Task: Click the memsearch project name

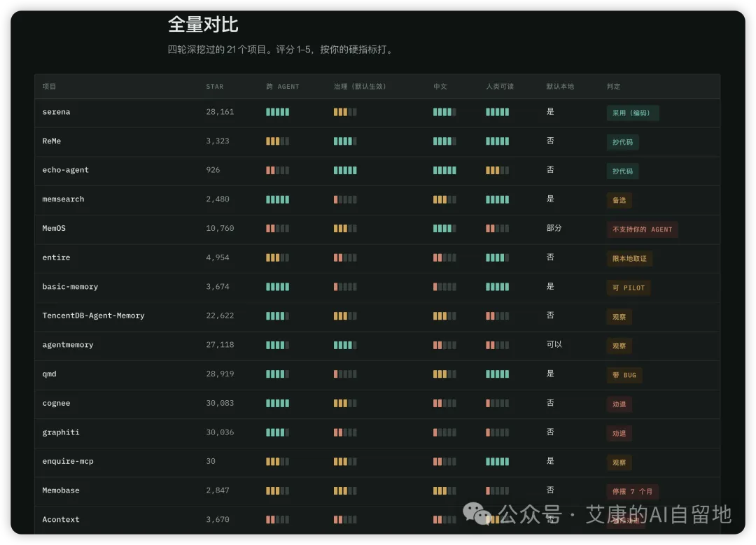Action: (x=63, y=199)
